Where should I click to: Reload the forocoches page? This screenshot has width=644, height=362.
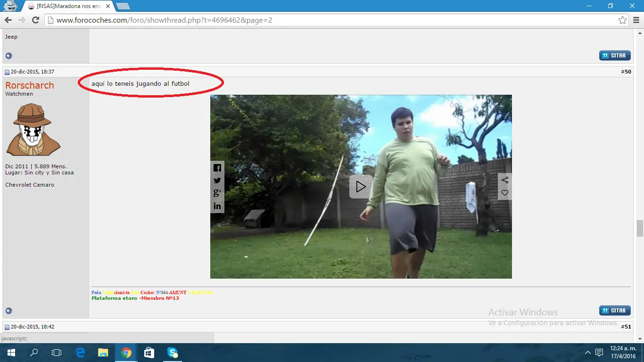click(35, 20)
